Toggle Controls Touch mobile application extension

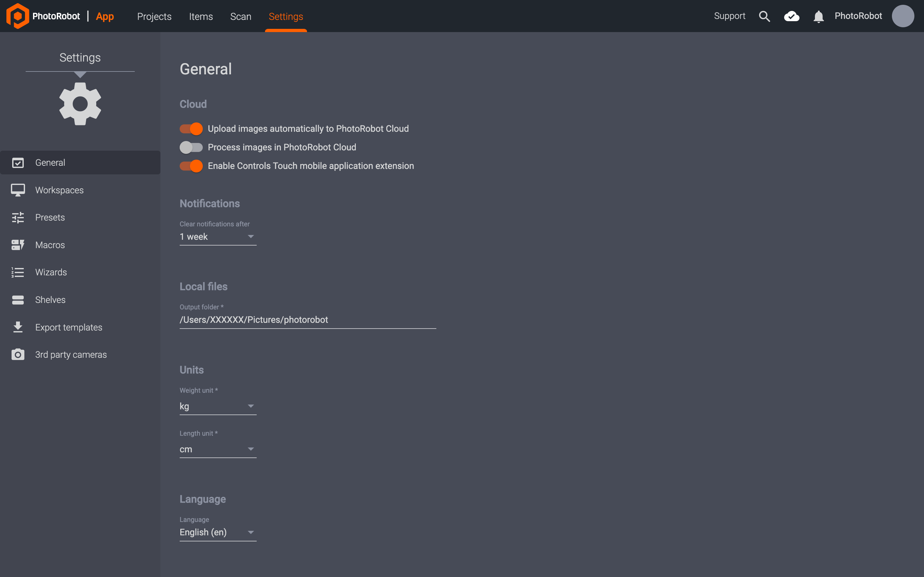pos(191,166)
